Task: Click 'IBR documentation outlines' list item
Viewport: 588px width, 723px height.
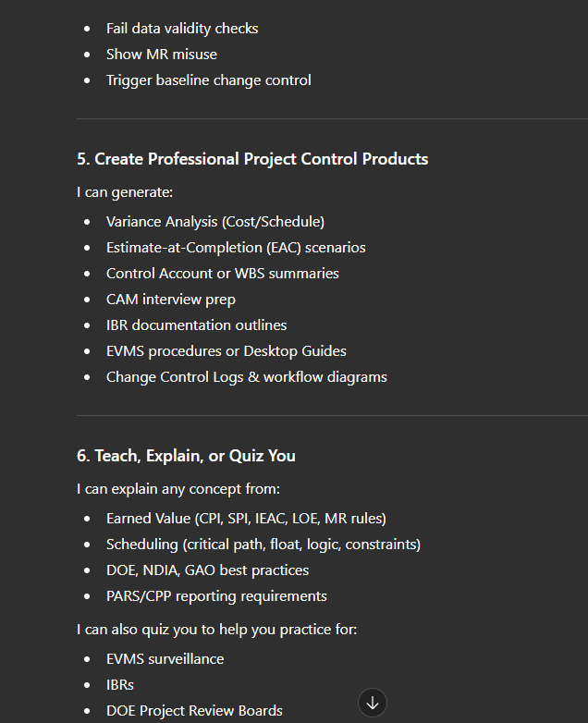Action: point(196,325)
